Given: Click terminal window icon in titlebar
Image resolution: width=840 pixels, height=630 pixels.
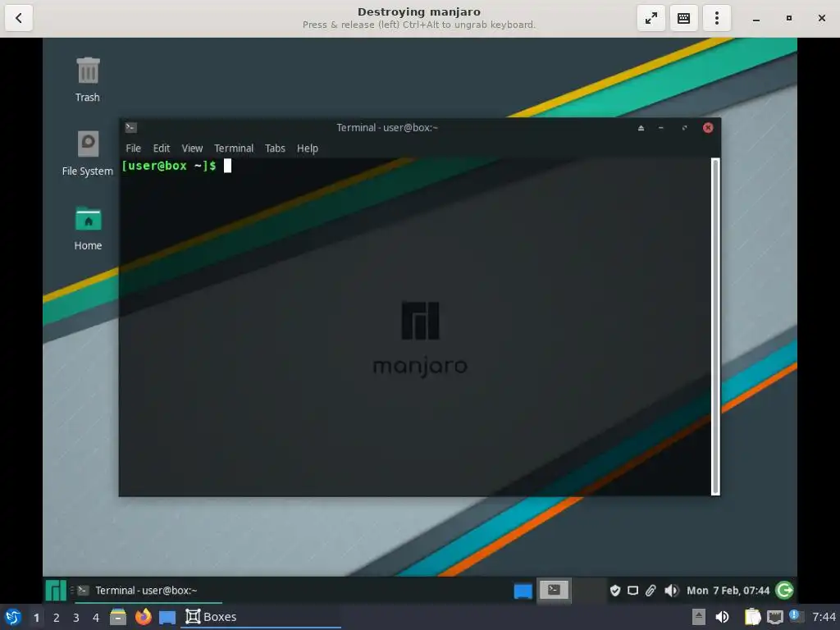Looking at the screenshot, I should [x=130, y=127].
